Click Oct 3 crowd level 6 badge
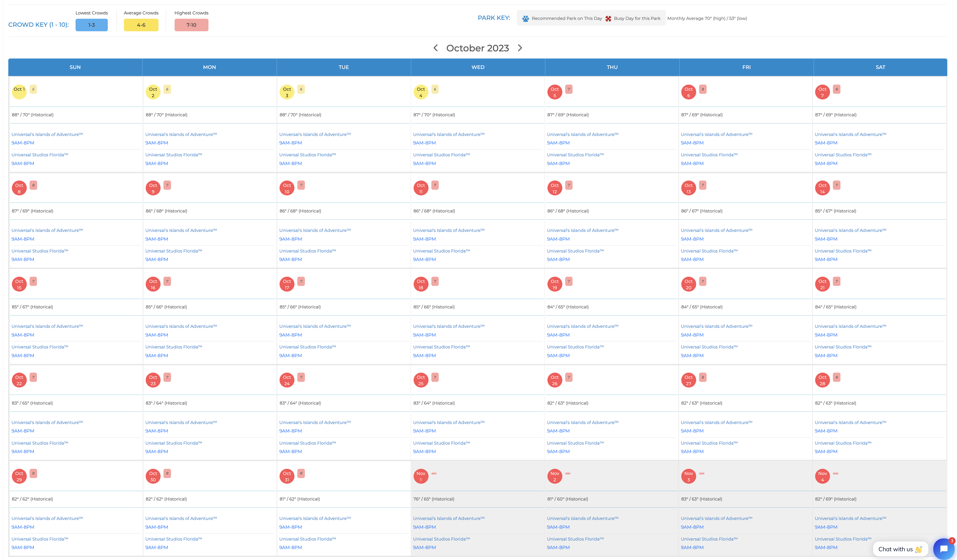 point(301,89)
